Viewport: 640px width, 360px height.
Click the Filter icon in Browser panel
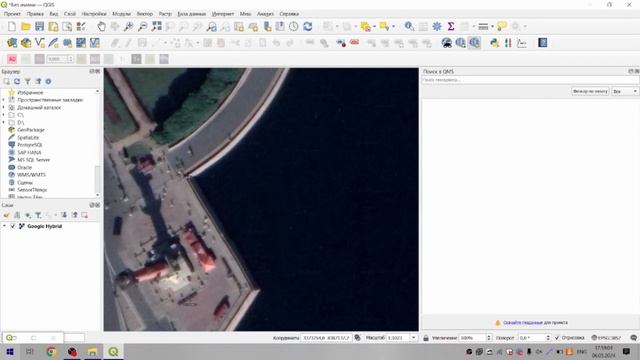point(27,82)
